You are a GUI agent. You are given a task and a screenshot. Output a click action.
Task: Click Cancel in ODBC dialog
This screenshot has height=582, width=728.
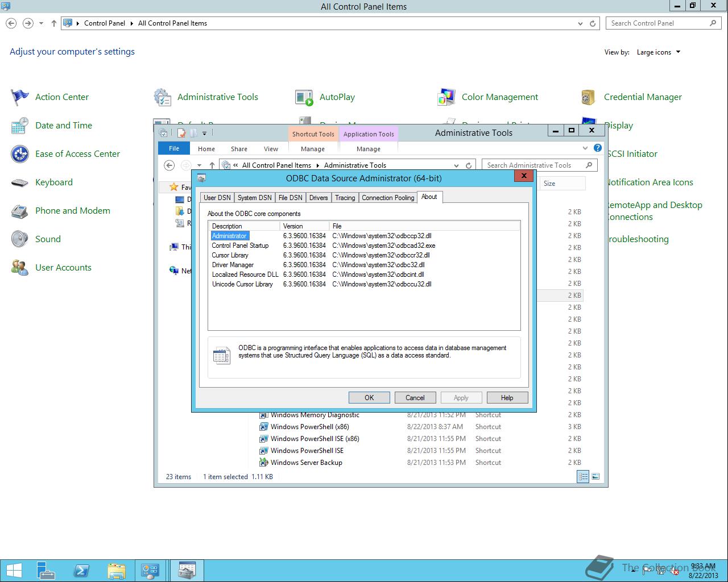415,398
